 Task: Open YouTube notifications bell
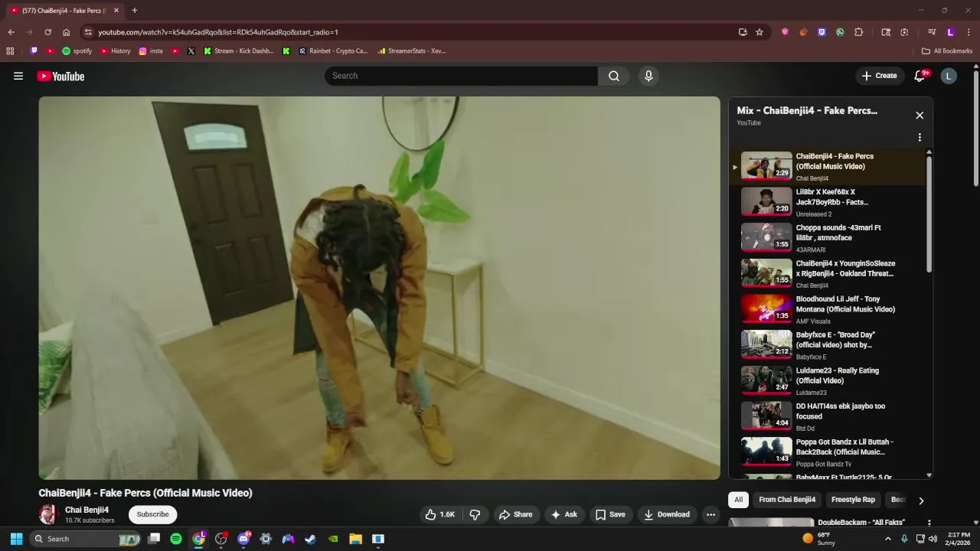point(920,76)
